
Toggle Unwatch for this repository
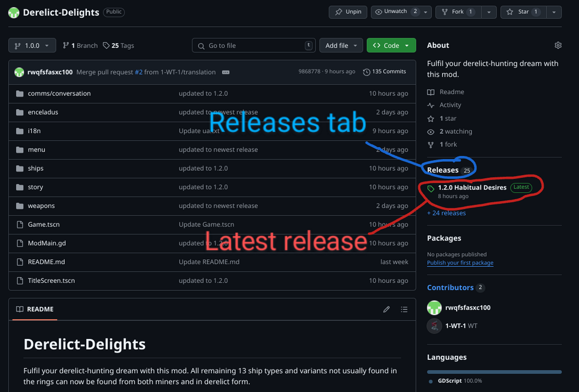pos(395,12)
